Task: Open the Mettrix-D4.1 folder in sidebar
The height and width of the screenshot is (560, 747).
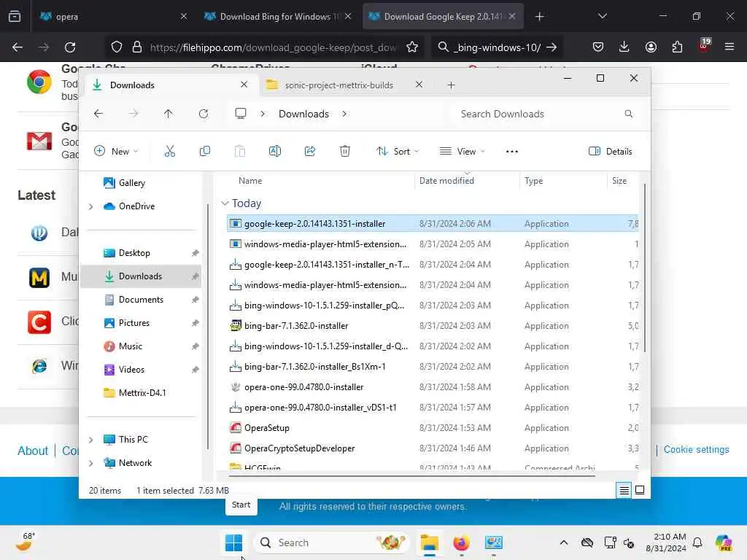Action: click(x=141, y=393)
